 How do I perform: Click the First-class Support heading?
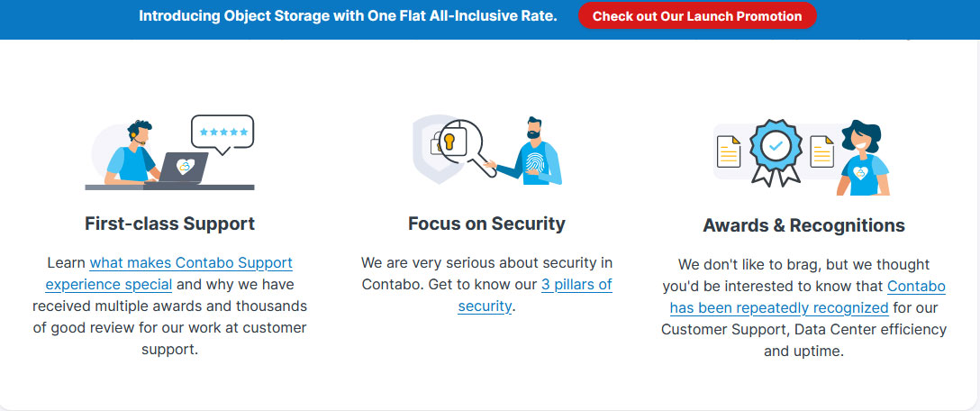(170, 224)
